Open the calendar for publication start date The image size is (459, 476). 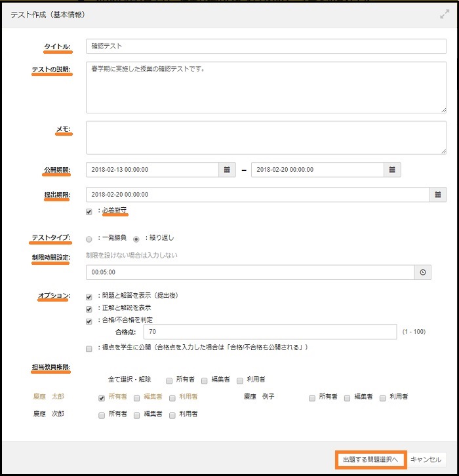point(227,170)
